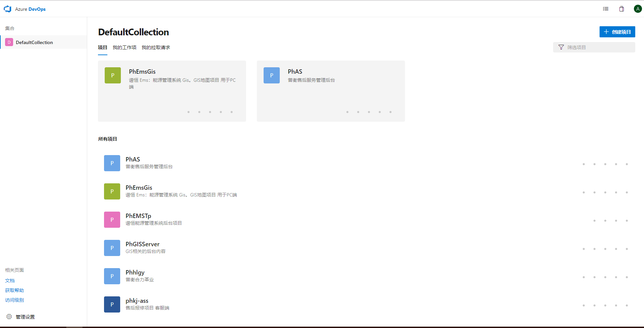Click the Azure DevOps logo icon
The height and width of the screenshot is (328, 644).
[x=7, y=9]
